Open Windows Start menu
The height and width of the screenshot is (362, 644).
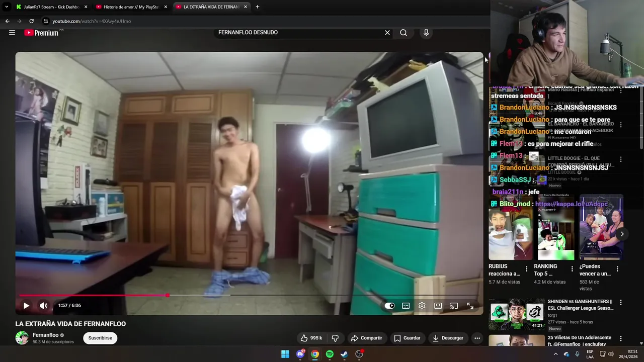[x=285, y=354]
